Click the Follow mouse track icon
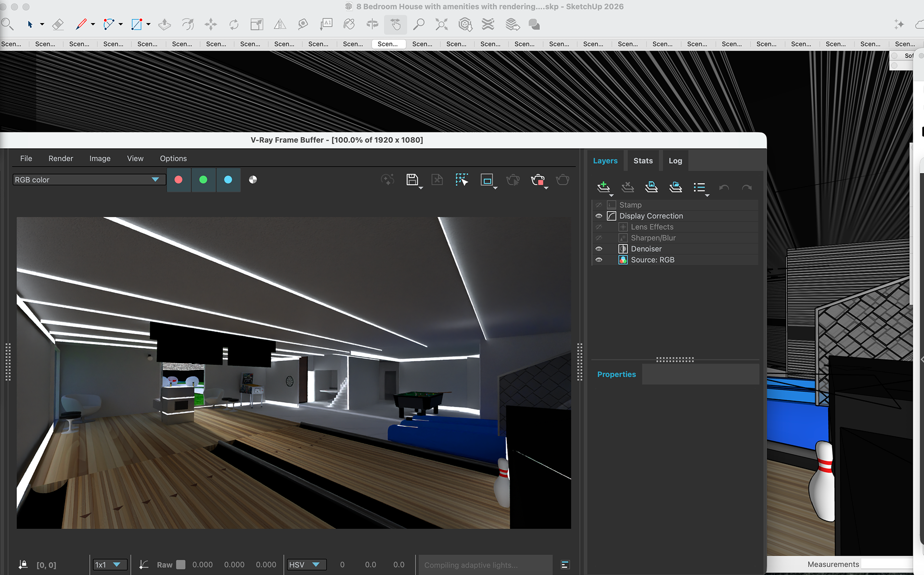The image size is (924, 575). coord(462,180)
